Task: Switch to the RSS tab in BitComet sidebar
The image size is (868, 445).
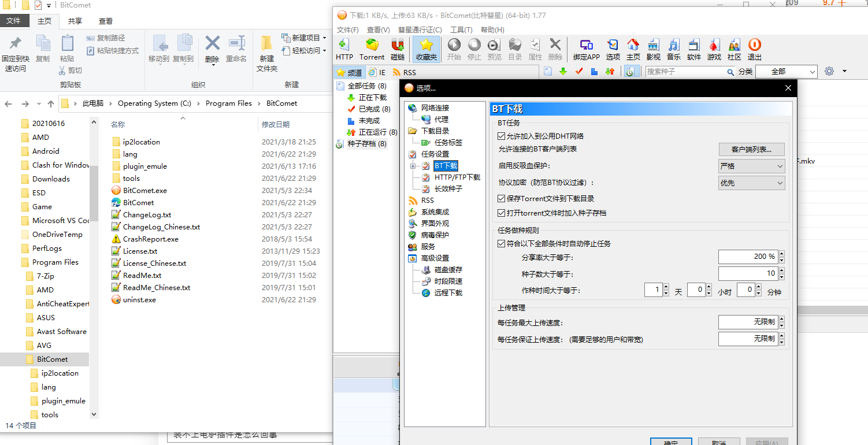Action: (403, 72)
